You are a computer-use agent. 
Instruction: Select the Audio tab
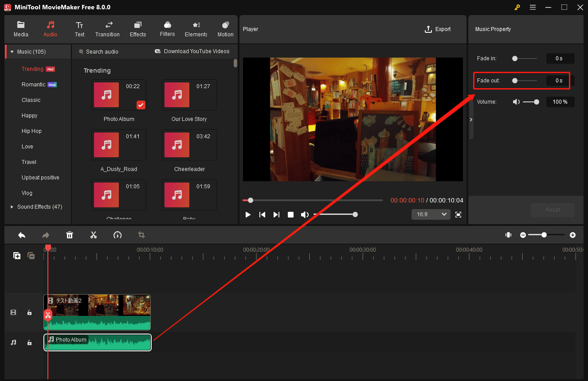pyautogui.click(x=50, y=29)
